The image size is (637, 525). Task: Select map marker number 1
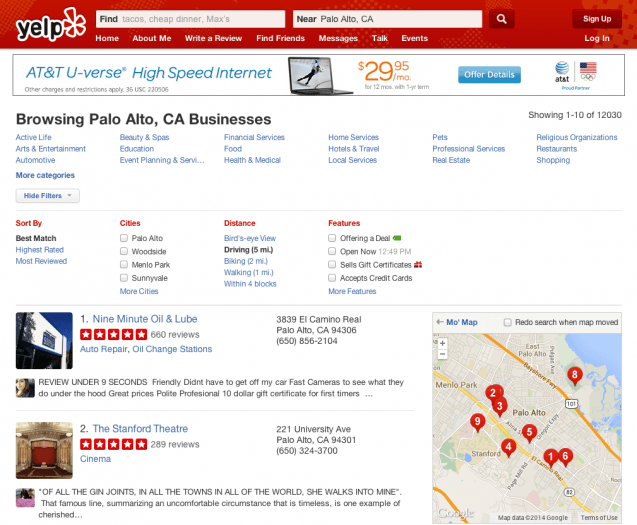551,458
